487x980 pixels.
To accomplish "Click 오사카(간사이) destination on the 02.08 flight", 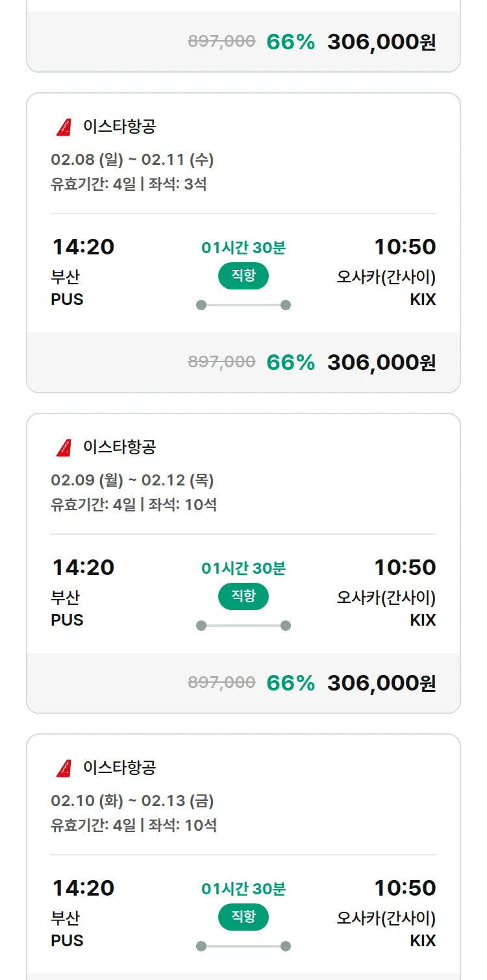I will (386, 277).
